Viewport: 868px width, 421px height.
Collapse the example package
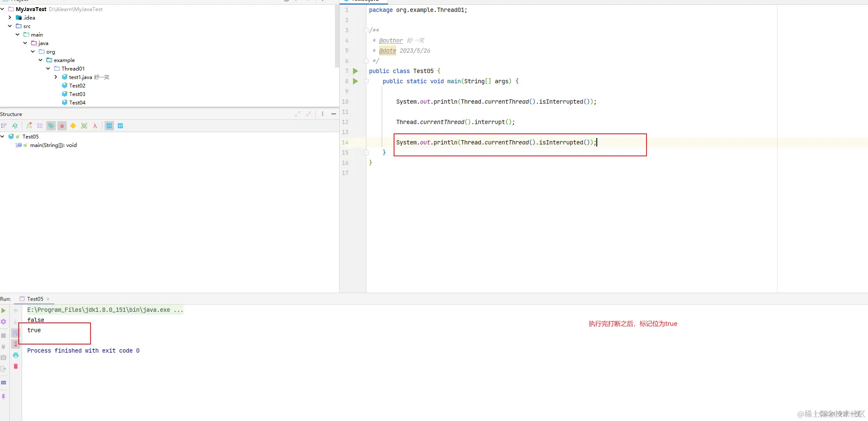(x=41, y=60)
